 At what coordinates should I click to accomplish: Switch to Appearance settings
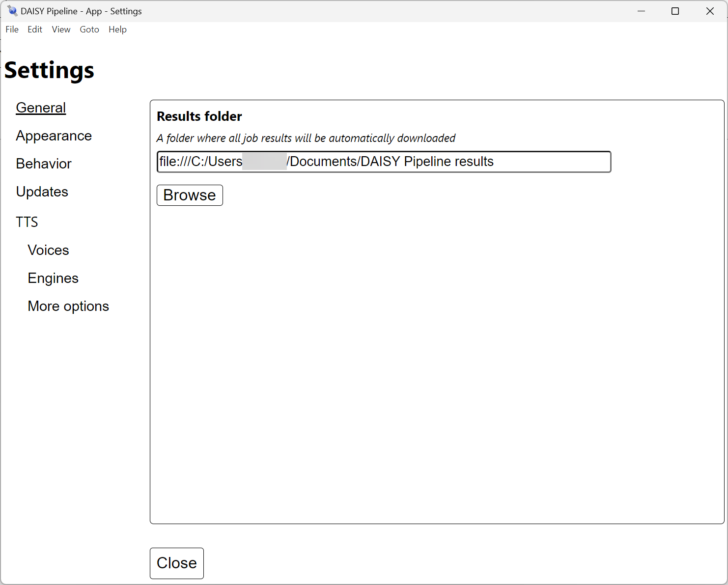coord(54,136)
